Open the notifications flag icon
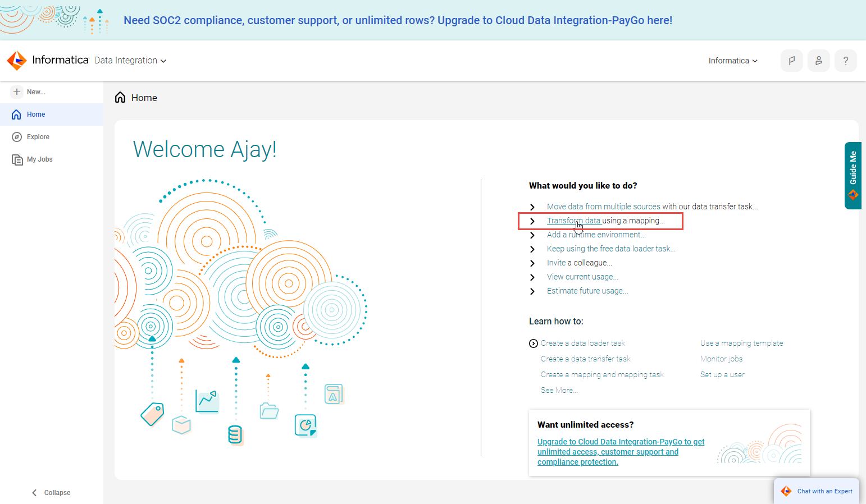Screen dimensions: 866x504 791,61
